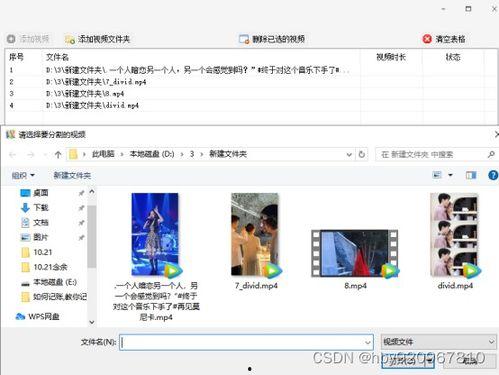The width and height of the screenshot is (499, 375).
Task: Click the 7_divid.mp4 file name label
Action: click(256, 286)
